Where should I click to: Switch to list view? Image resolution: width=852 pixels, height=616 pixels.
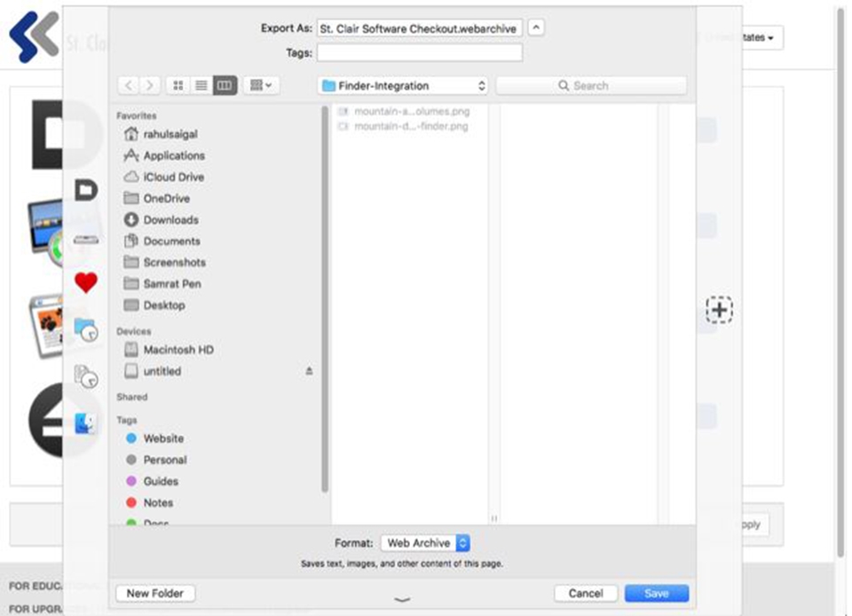click(x=201, y=85)
